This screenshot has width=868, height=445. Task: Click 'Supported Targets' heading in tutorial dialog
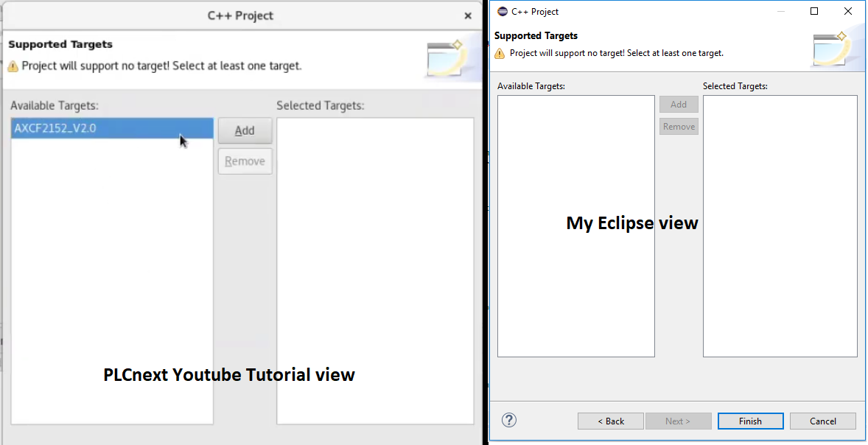(x=60, y=44)
